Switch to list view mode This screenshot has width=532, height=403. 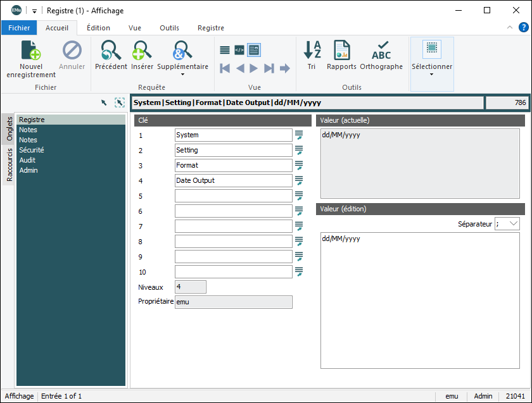point(225,50)
